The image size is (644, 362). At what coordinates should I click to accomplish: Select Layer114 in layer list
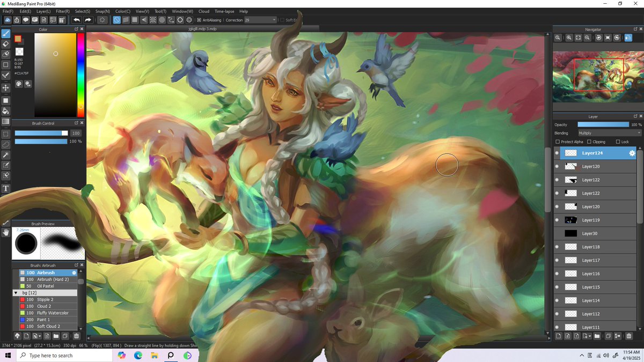(595, 300)
